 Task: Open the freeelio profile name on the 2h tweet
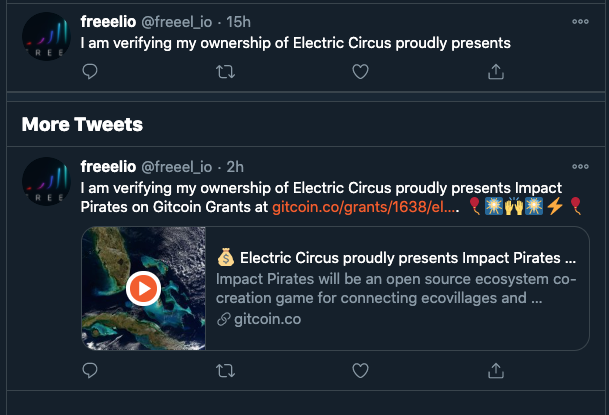(108, 166)
